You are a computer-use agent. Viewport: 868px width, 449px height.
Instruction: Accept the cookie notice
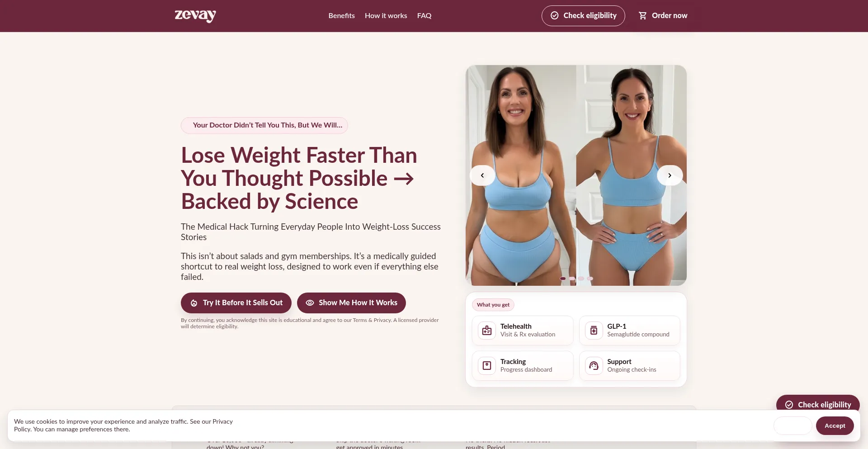(x=835, y=426)
